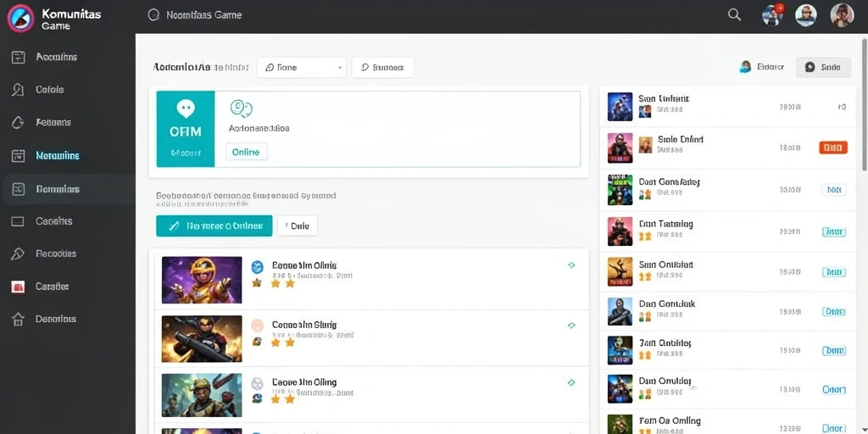Click the teal button with the pencil icon
Screen dimensions: 868x434
[x=214, y=225]
